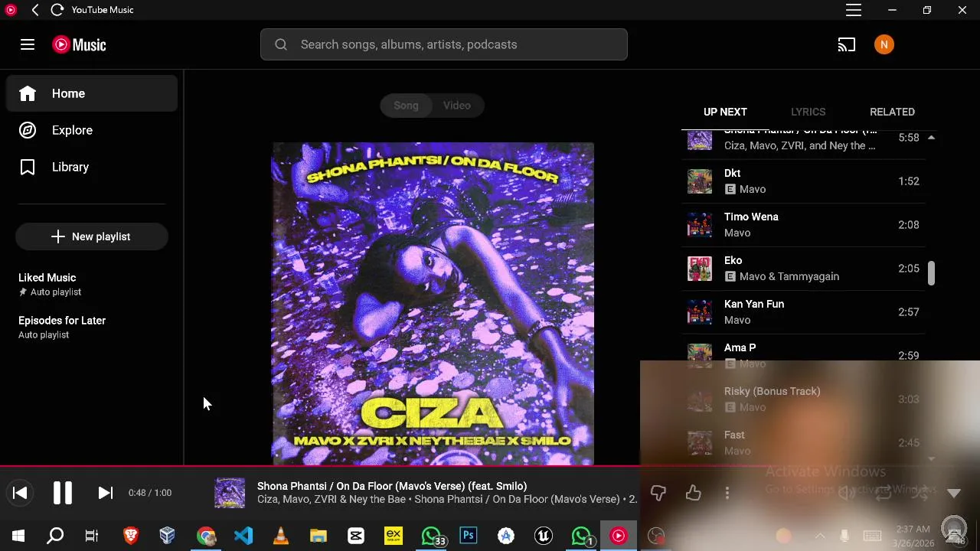Open Chrome from taskbar
This screenshot has height=551, width=980.
click(206, 536)
